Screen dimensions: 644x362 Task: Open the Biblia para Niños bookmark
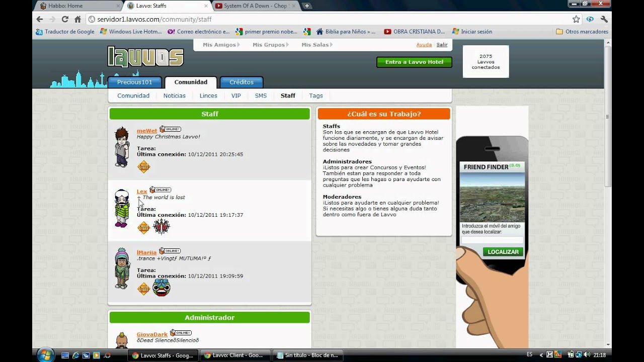(346, 32)
